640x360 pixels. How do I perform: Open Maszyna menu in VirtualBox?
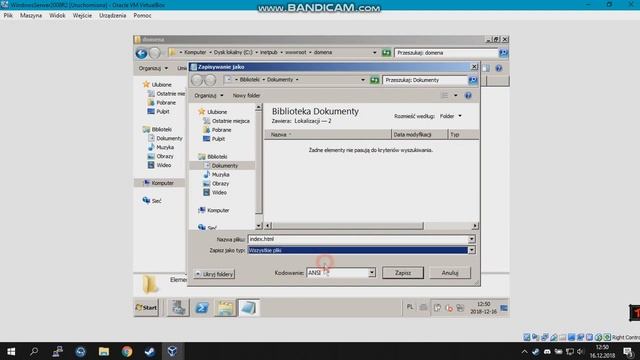coord(31,16)
